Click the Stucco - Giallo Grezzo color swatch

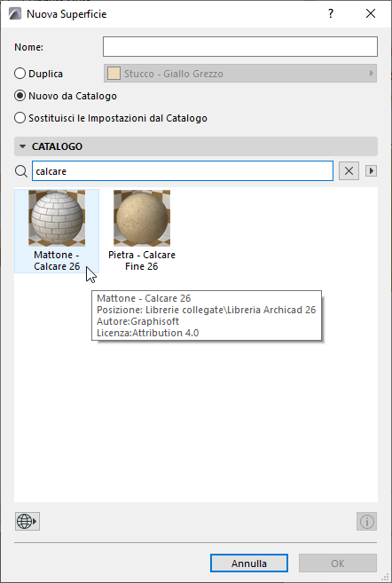pyautogui.click(x=114, y=74)
